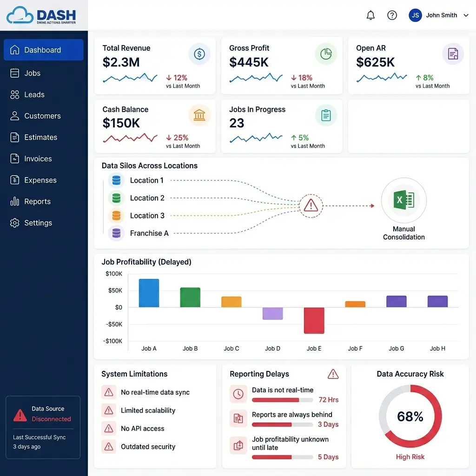The height and width of the screenshot is (476, 476).
Task: Click the Job C orange bar
Action: point(231,302)
